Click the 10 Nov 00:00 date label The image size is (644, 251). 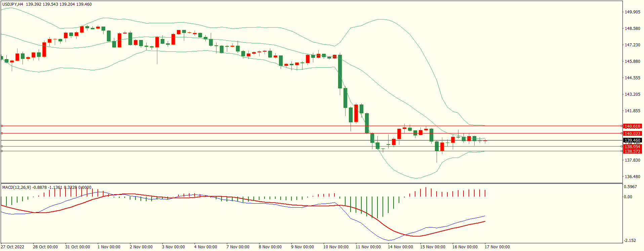point(336,247)
